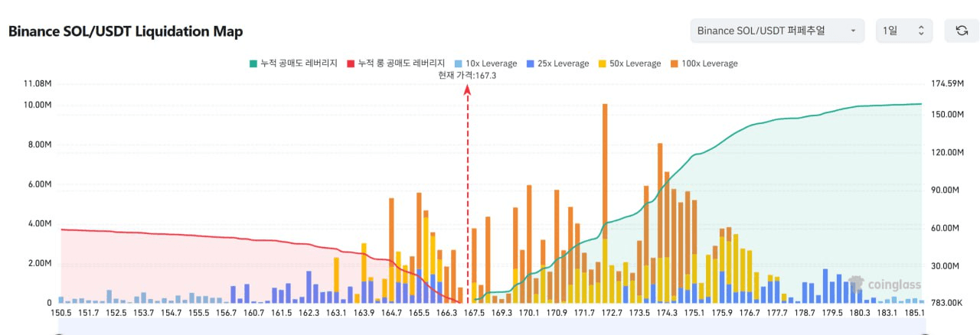Click the refresh icon button
Screen dimensions: 980x335
pyautogui.click(x=961, y=31)
